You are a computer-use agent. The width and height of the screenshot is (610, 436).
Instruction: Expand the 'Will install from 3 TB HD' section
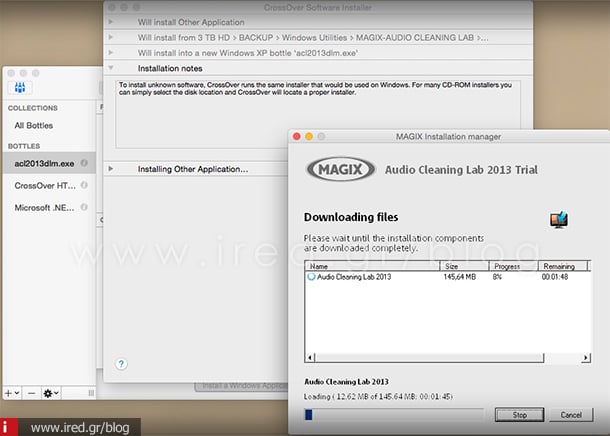coord(110,37)
